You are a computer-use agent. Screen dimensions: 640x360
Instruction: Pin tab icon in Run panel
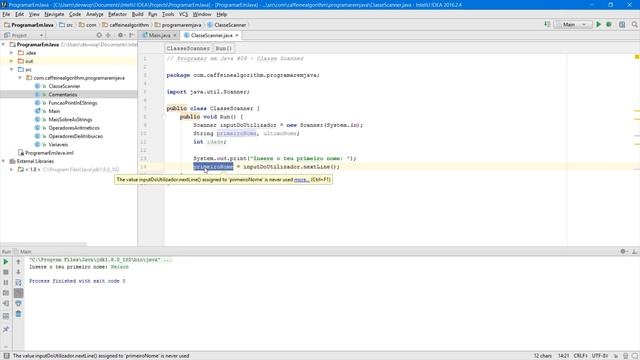6,329
